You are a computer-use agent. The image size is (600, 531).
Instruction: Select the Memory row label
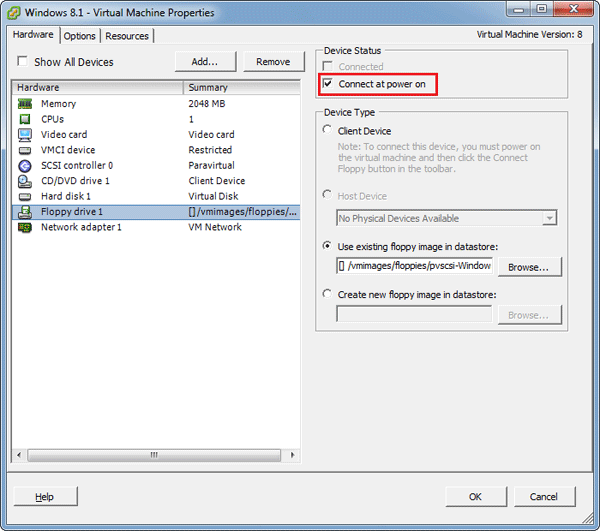[x=59, y=104]
